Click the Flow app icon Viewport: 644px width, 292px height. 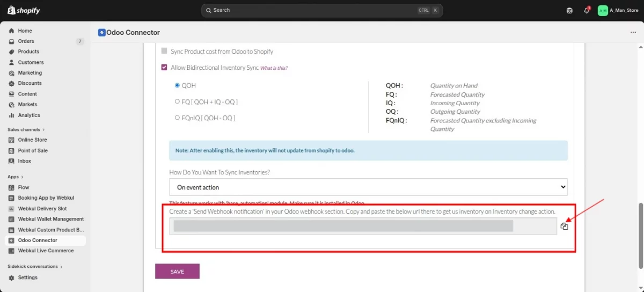click(12, 187)
